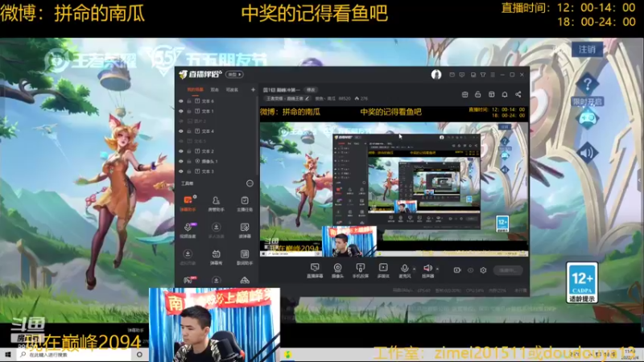Open the game controller diamond icon
The image size is (644, 362).
(588, 119)
